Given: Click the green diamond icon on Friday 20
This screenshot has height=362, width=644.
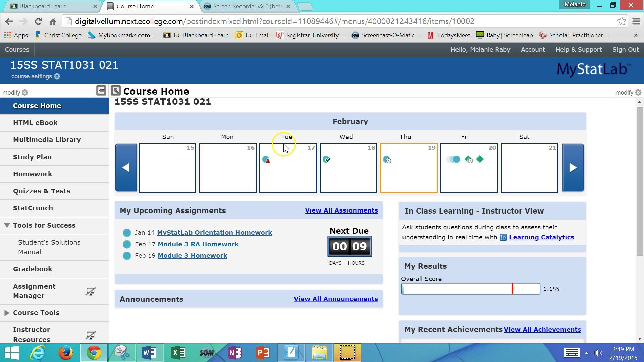Looking at the screenshot, I should click(480, 159).
